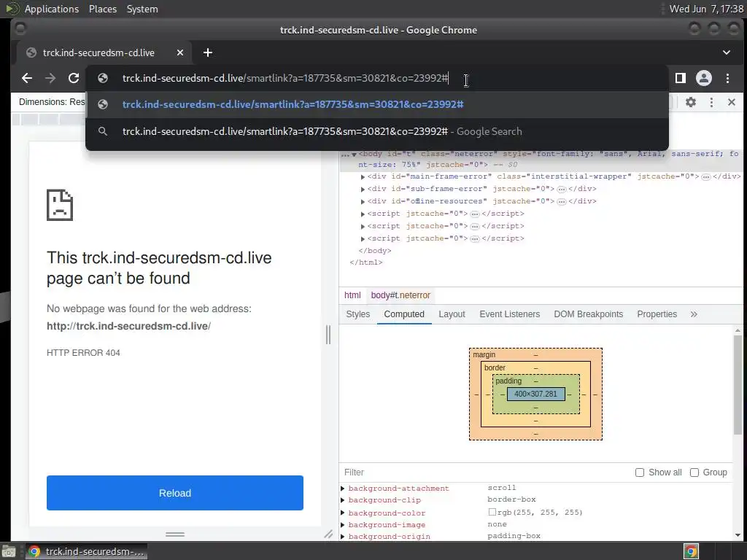Click the ellipsis badge in main-frame-error div

706,176
